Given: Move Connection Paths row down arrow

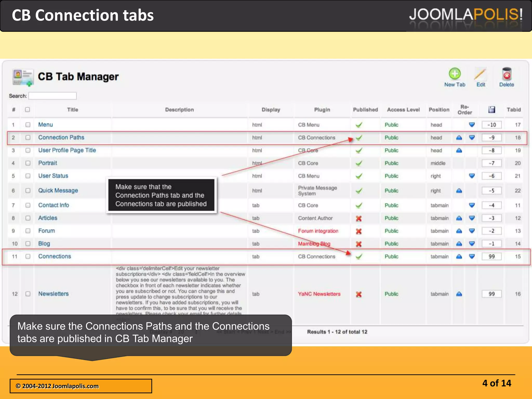Looking at the screenshot, I should (472, 137).
